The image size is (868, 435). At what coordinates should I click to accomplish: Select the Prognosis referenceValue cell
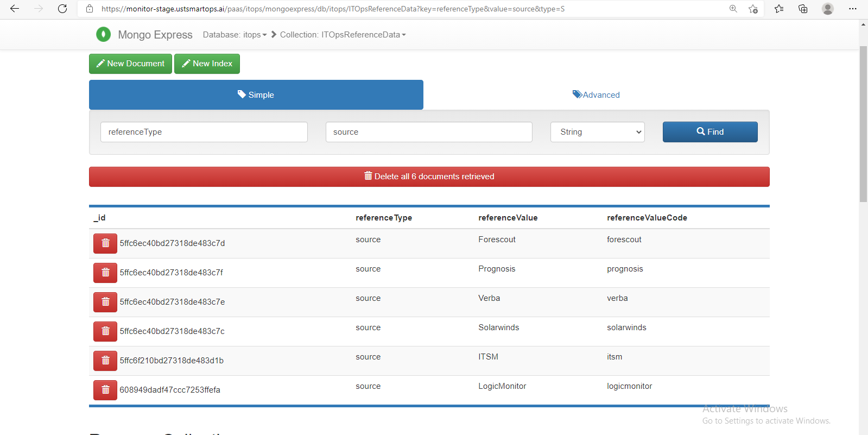coord(497,269)
